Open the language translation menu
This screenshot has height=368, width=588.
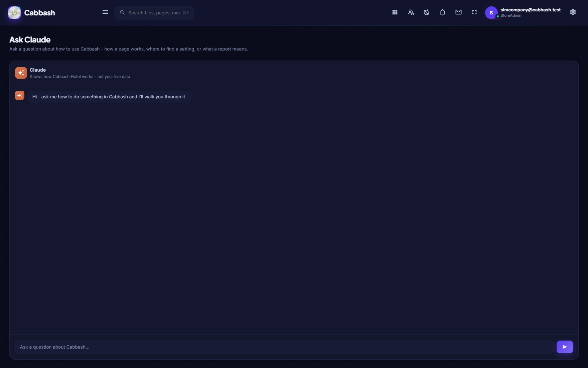pyautogui.click(x=411, y=12)
